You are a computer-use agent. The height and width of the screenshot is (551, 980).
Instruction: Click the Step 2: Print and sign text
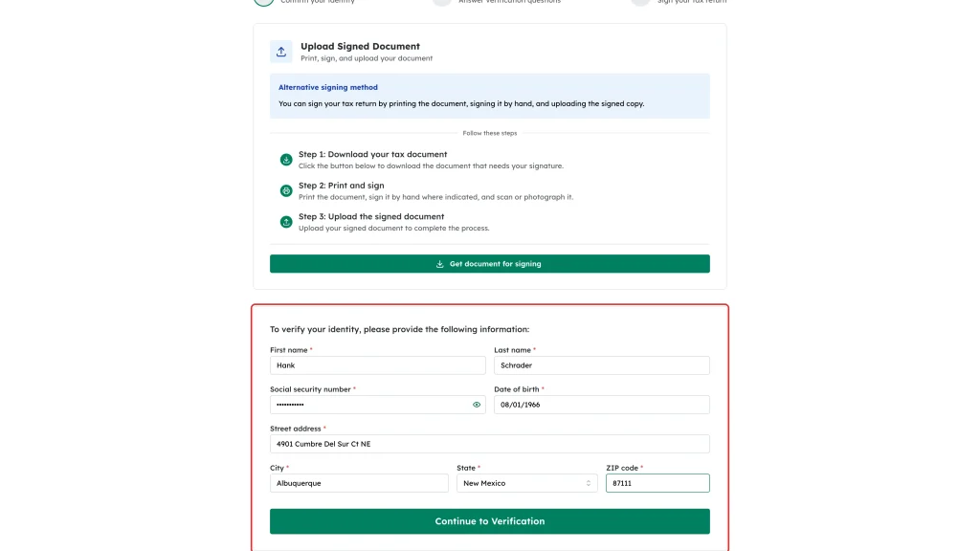pos(342,186)
